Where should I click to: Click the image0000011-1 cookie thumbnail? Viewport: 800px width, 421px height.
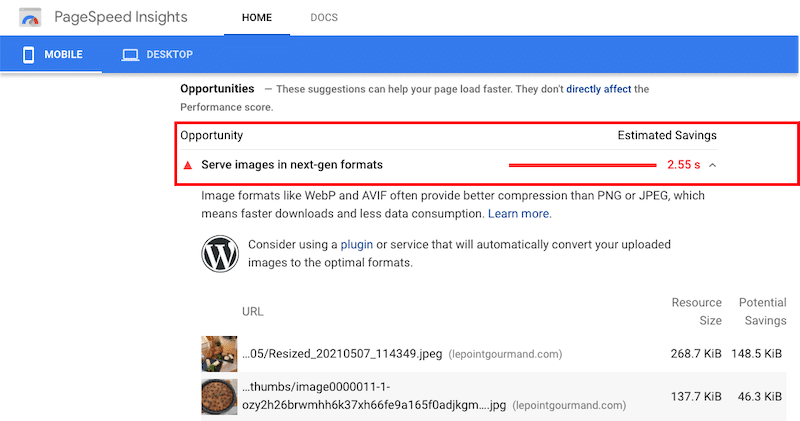[219, 397]
